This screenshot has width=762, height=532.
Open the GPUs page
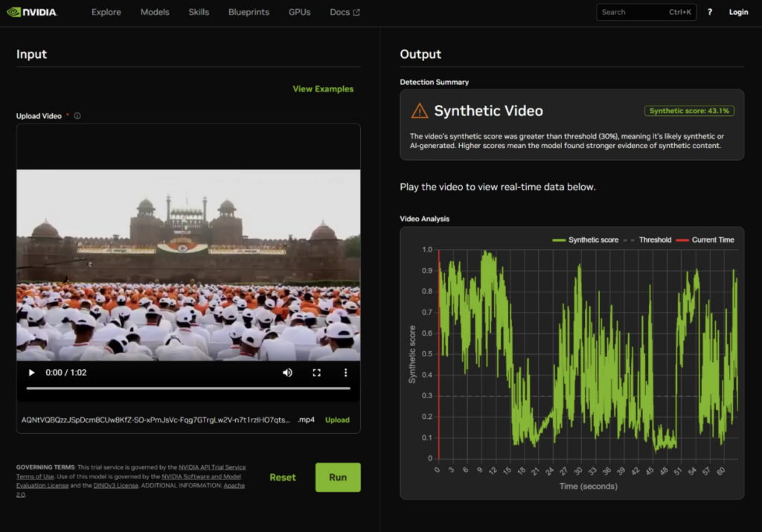tap(299, 12)
